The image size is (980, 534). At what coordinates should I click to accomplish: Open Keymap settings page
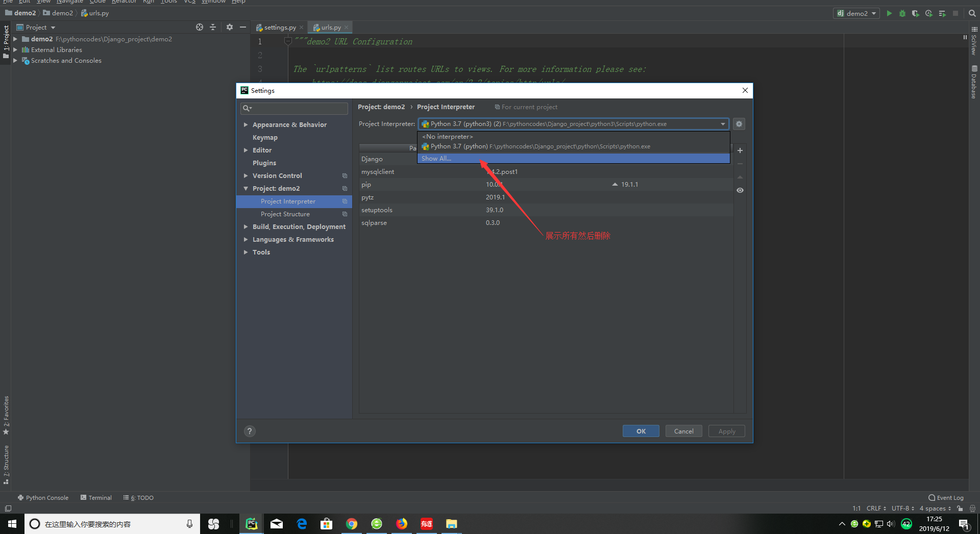pyautogui.click(x=265, y=138)
